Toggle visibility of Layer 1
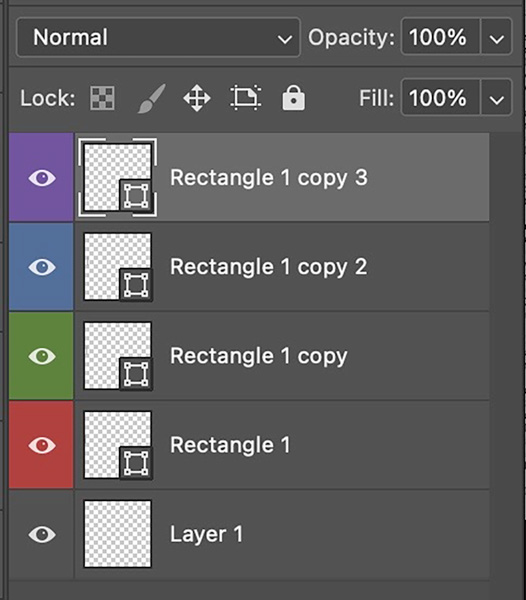 pos(42,535)
